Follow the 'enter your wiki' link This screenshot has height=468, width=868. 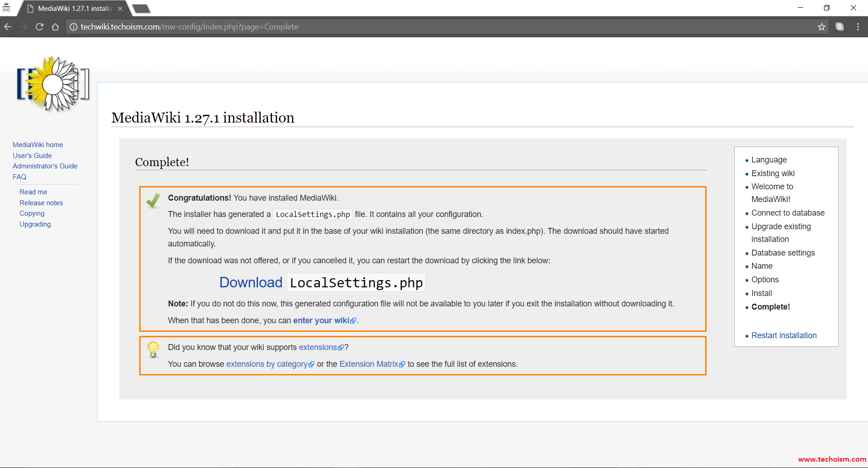[x=322, y=320]
